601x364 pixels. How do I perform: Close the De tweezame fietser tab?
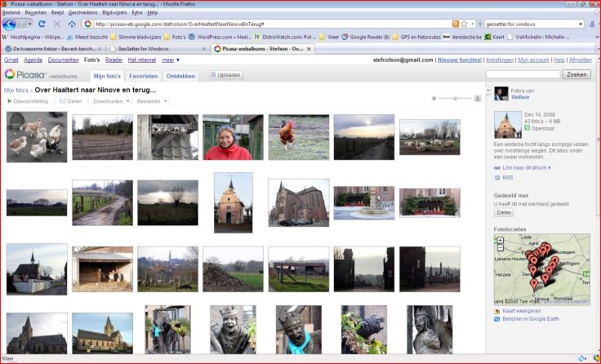[100, 49]
